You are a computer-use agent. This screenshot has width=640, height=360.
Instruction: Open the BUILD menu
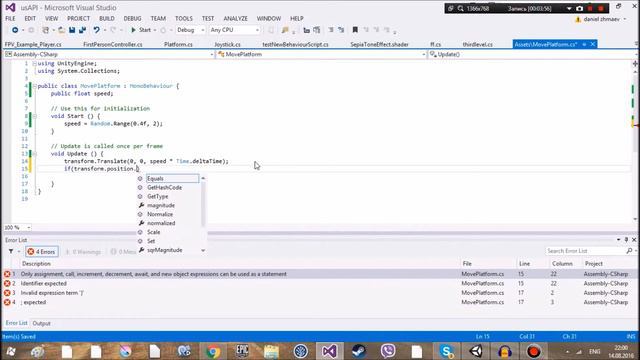pyautogui.click(x=107, y=18)
